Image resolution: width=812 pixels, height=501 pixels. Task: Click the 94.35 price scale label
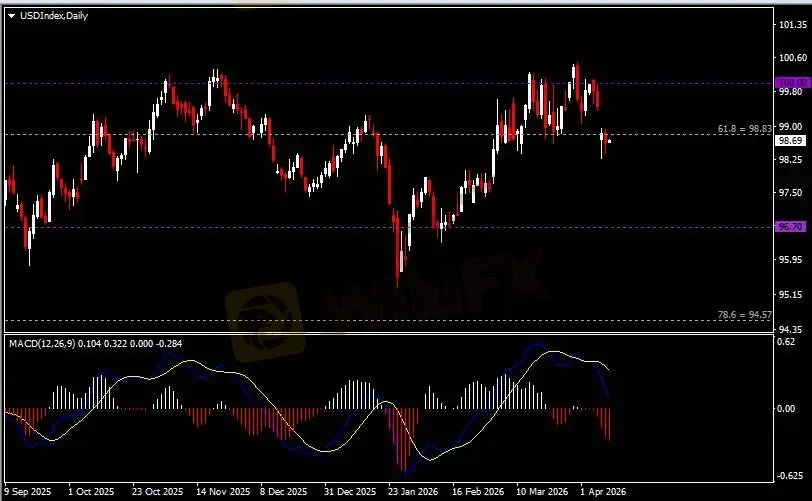point(792,329)
